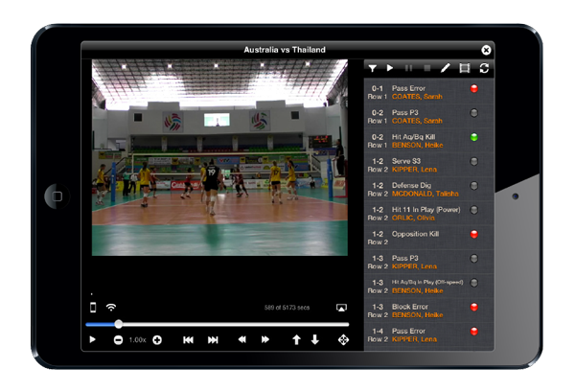
Task: Select Hit Aq/Bq Kill BENSON, Heike row
Action: pyautogui.click(x=428, y=141)
